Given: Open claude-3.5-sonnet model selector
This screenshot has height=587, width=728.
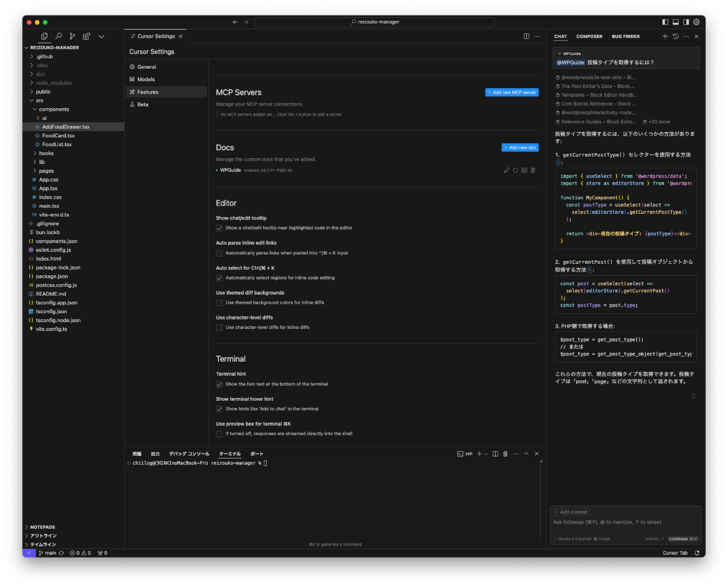Looking at the screenshot, I should pyautogui.click(x=572, y=539).
